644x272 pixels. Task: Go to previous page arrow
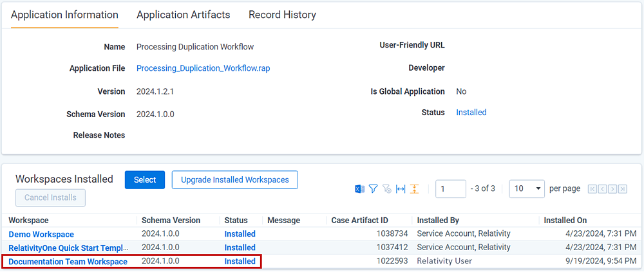pyautogui.click(x=603, y=188)
